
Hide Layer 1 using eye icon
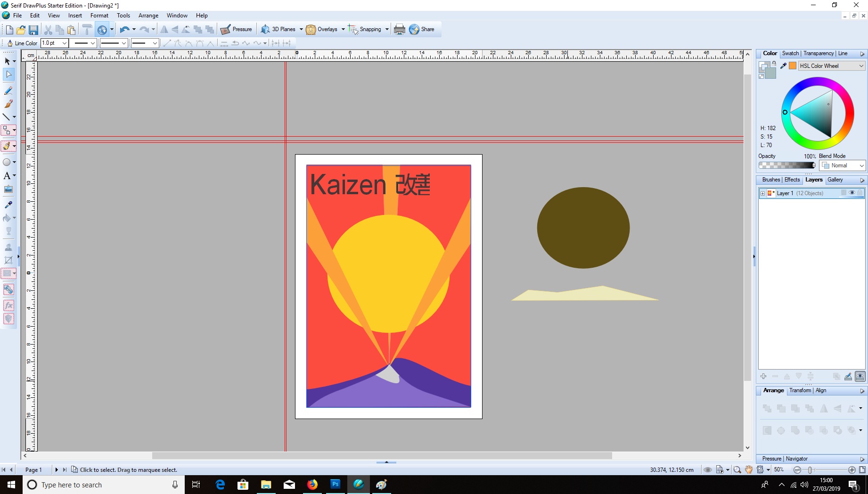852,193
